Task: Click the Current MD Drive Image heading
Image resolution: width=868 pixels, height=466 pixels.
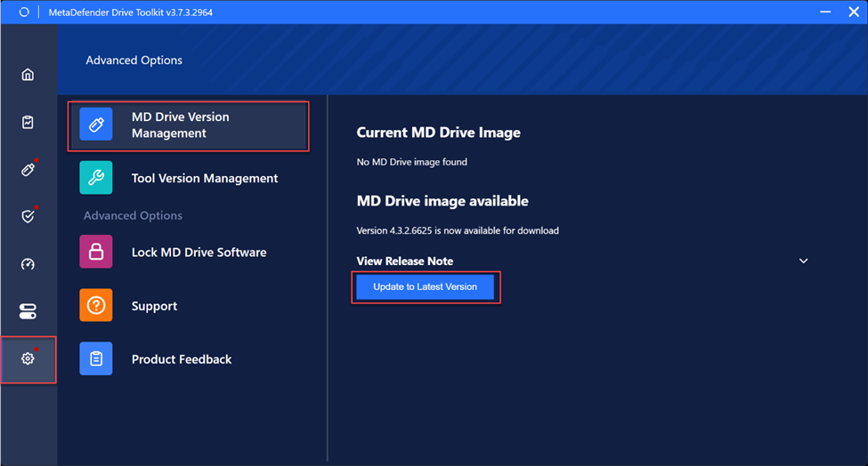Action: tap(438, 133)
